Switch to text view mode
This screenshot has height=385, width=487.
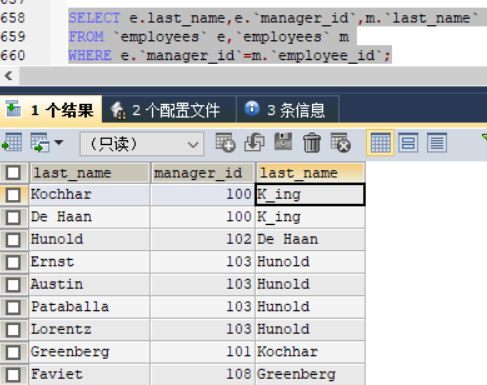(x=437, y=143)
